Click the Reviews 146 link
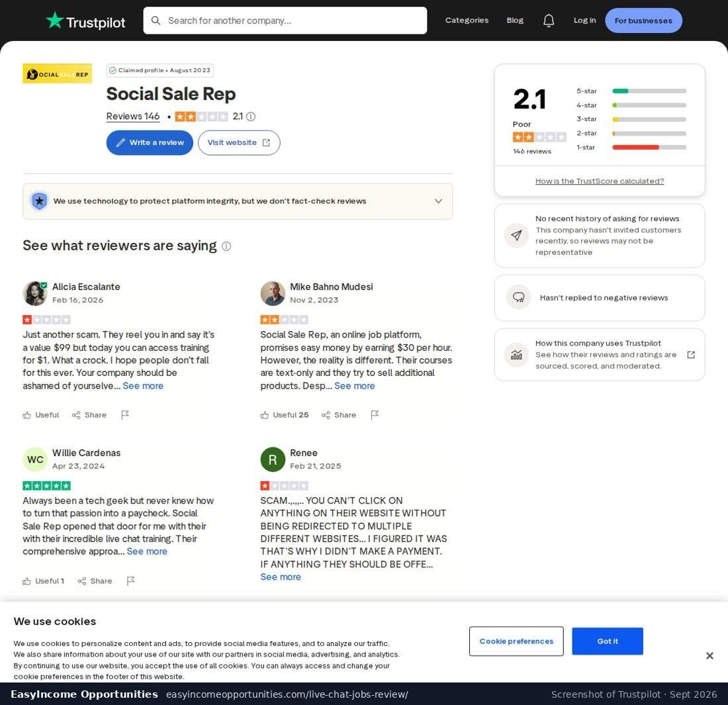Image resolution: width=728 pixels, height=705 pixels. pos(133,116)
